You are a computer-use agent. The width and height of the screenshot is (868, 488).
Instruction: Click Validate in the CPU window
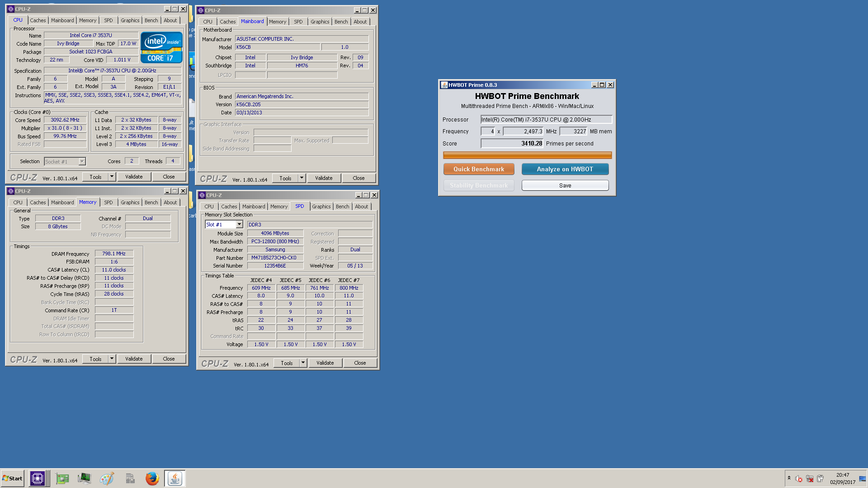[x=134, y=177]
